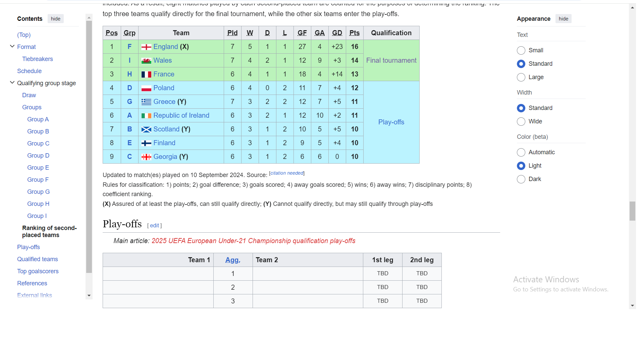Click the Poland flag icon
Screen dimensions: 644x342
pyautogui.click(x=146, y=88)
